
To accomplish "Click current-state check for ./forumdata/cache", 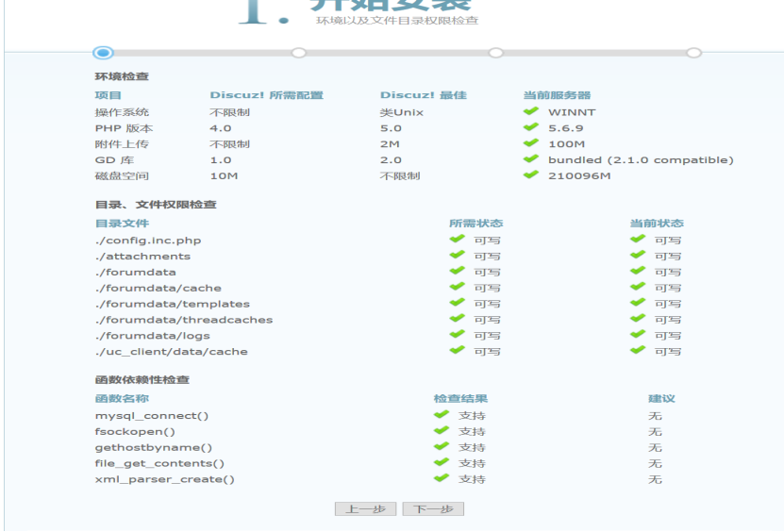I will tap(638, 287).
